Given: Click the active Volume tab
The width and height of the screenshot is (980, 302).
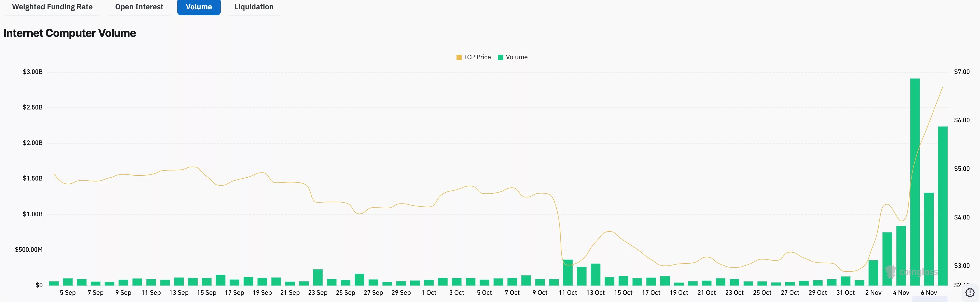Looking at the screenshot, I should coord(198,7).
